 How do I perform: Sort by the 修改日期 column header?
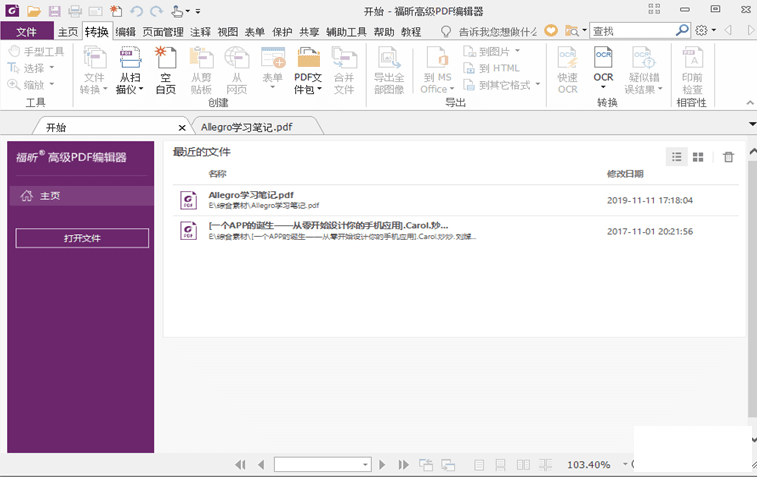625,174
